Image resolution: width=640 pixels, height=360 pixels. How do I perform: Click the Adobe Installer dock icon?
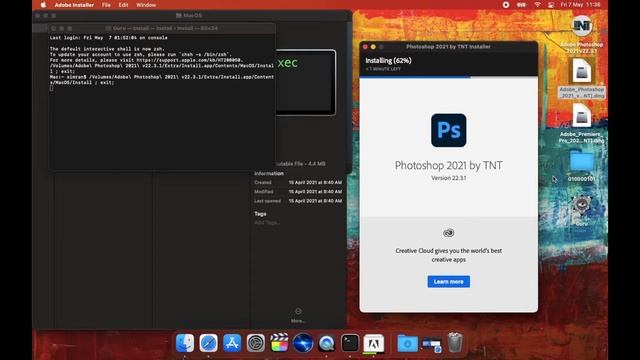pyautogui.click(x=373, y=343)
